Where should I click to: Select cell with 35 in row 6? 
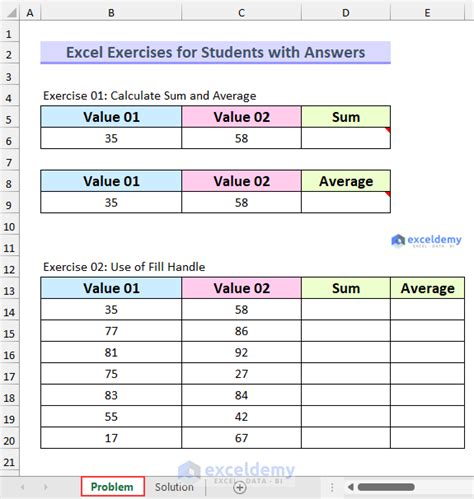tap(111, 138)
